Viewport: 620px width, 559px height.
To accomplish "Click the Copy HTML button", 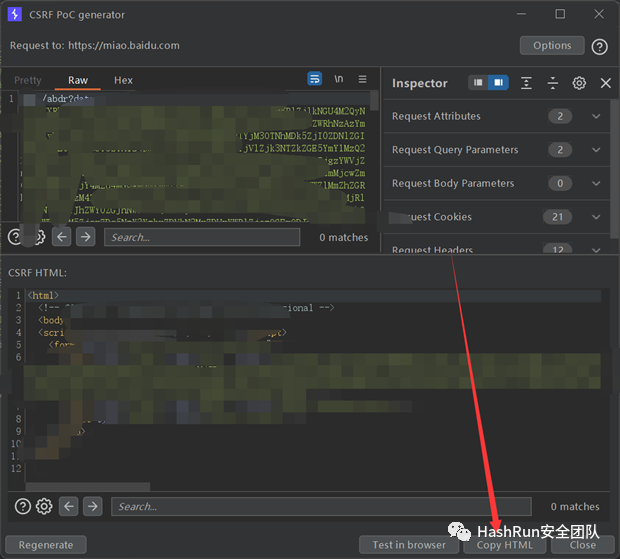I will point(505,545).
